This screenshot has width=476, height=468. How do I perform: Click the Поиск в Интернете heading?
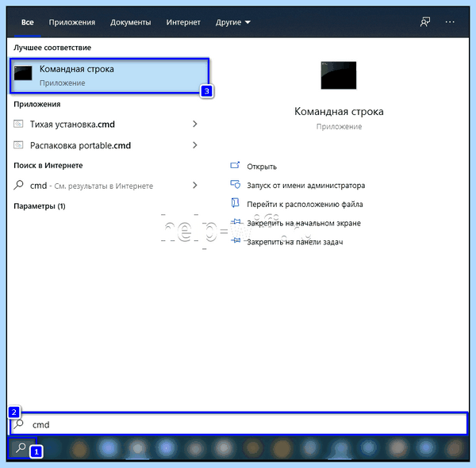(x=48, y=166)
